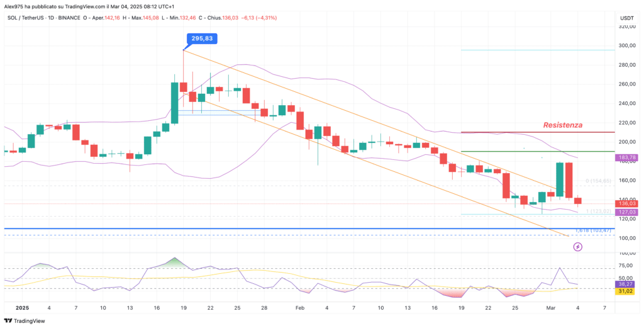Viewport: 644px width, 328px height.
Task: Click the Mar label on the date axis
Action: tap(551, 308)
